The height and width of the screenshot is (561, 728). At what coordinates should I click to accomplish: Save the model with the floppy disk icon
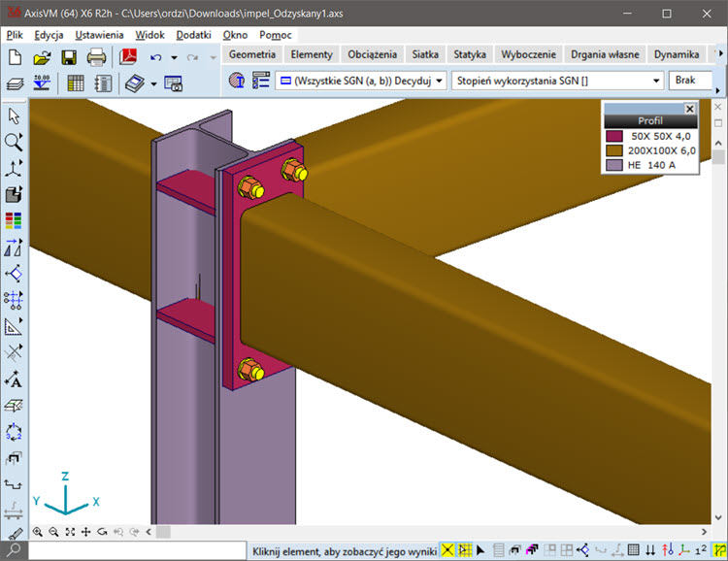[x=69, y=57]
